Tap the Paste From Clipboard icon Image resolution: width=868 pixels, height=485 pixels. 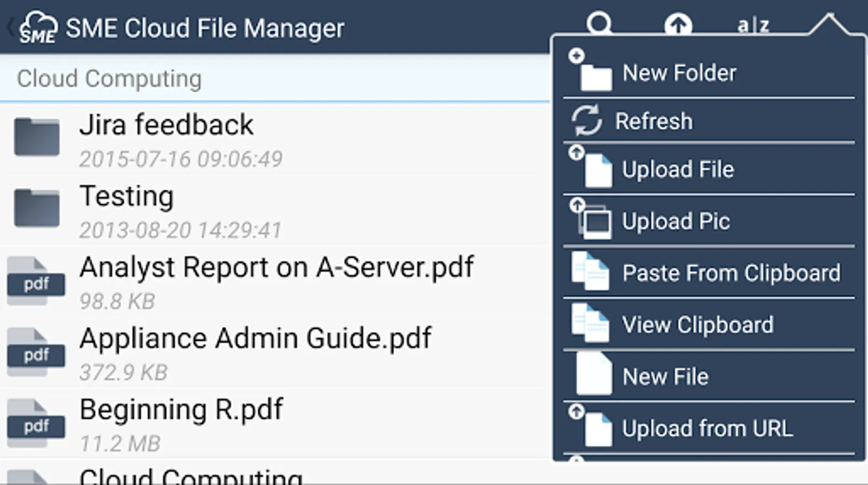pyautogui.click(x=591, y=272)
